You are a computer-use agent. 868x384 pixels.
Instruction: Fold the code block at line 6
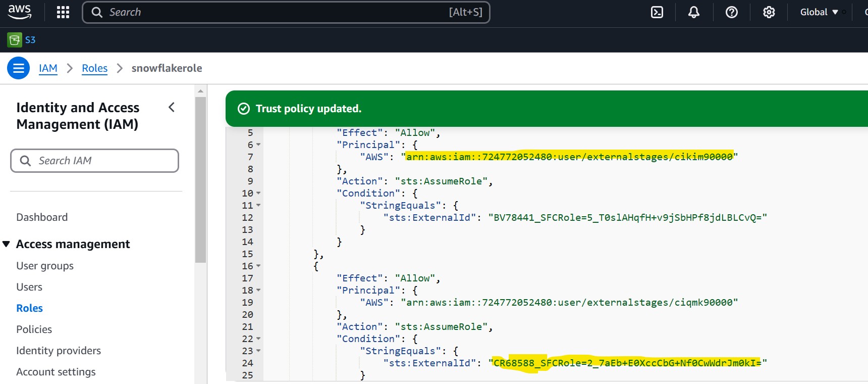click(x=258, y=145)
